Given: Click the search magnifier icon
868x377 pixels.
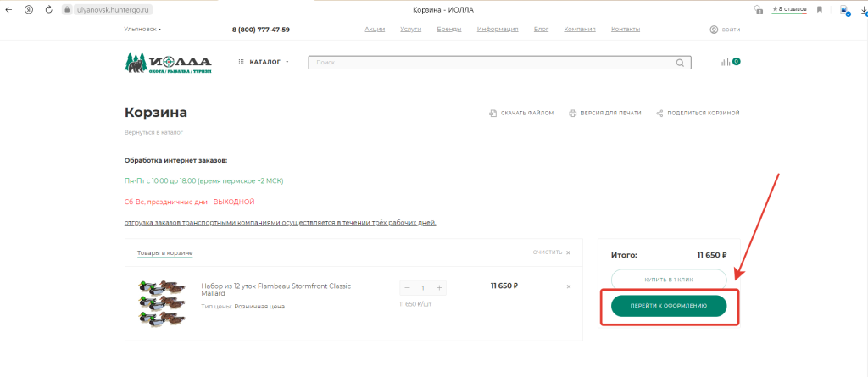Looking at the screenshot, I should point(679,63).
